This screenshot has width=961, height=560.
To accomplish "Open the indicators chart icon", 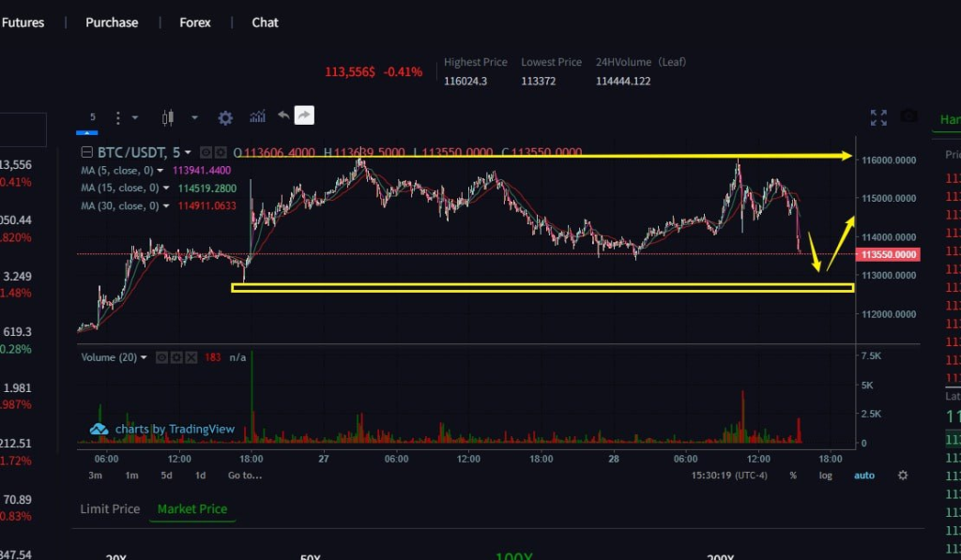I will coord(257,117).
